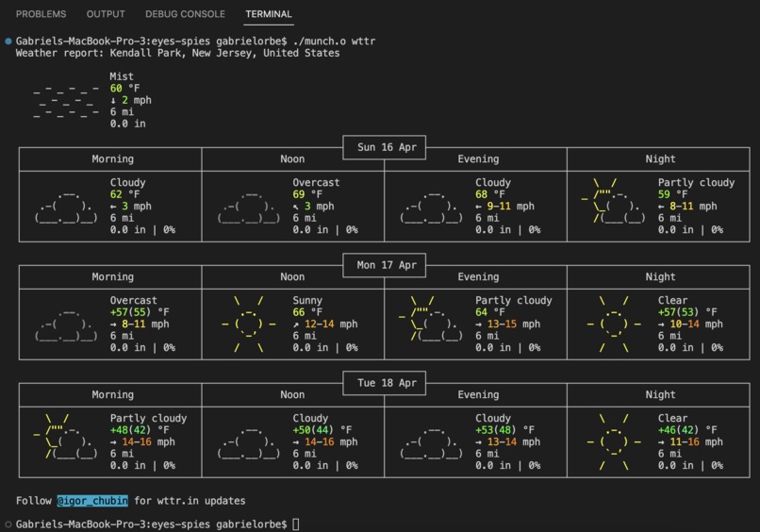Click the 'Sun 16 Apr' date header
The image size is (760, 532).
[x=387, y=147]
